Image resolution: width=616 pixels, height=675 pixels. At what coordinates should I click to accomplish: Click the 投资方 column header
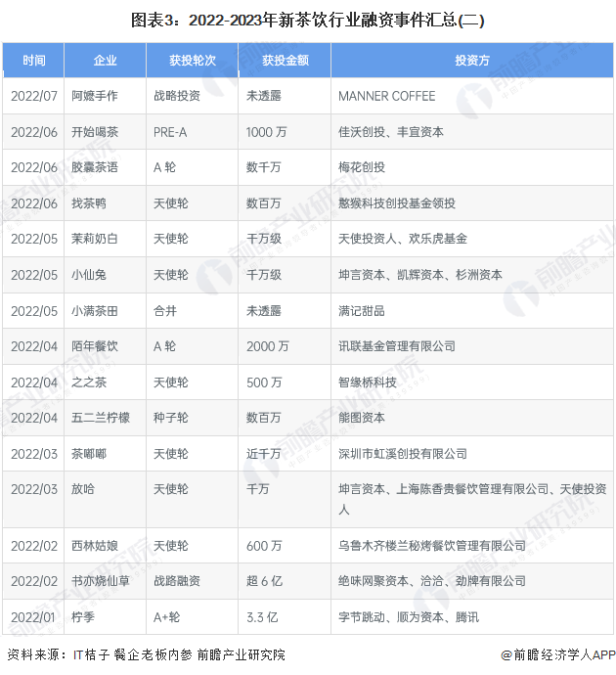coord(471,61)
